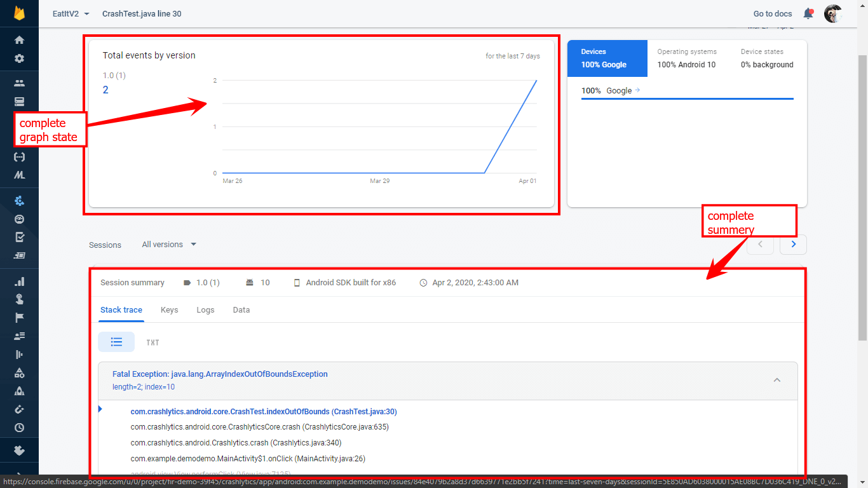Open Functions brackets icon in sidebar

[19, 157]
